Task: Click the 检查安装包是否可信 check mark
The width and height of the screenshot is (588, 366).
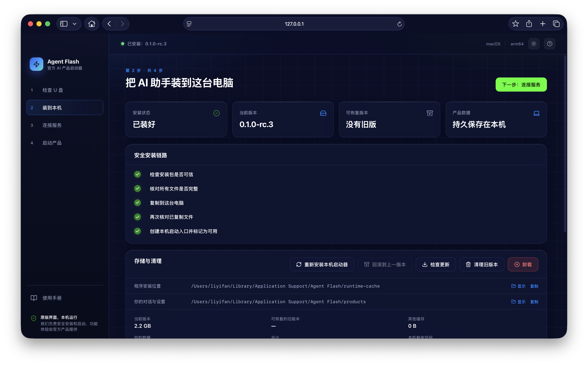Action: click(x=138, y=174)
